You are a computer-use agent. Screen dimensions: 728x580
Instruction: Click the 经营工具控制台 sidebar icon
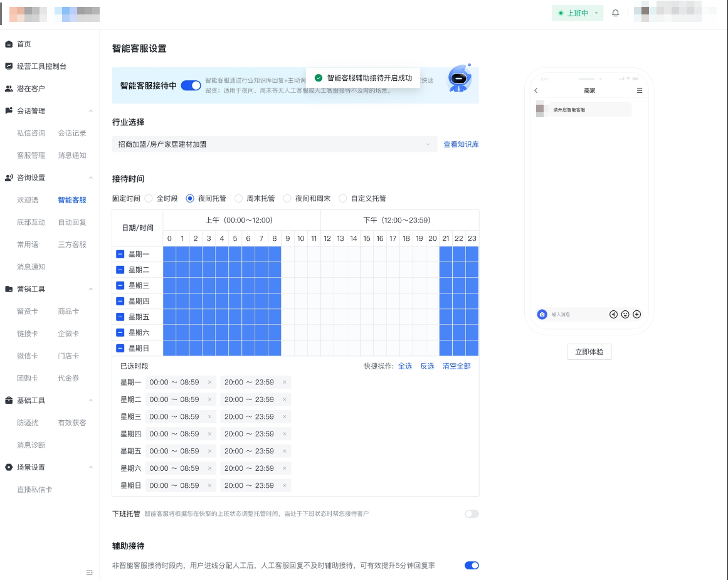click(x=9, y=66)
